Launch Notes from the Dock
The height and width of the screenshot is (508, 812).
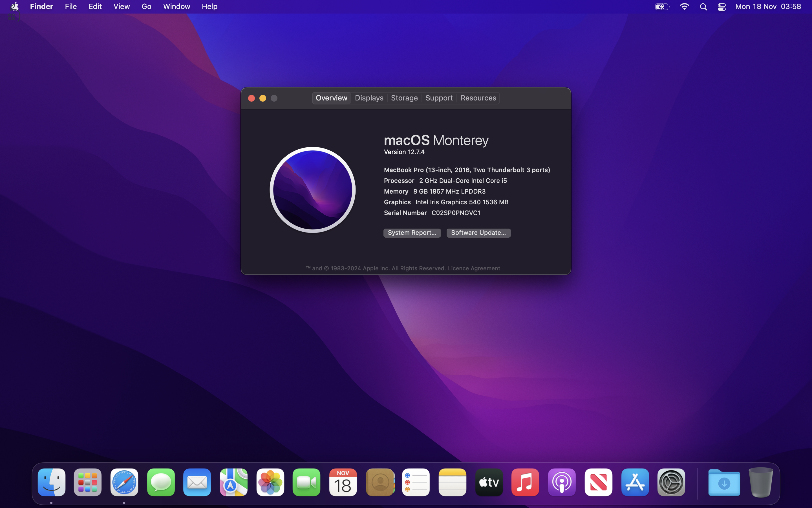click(452, 482)
